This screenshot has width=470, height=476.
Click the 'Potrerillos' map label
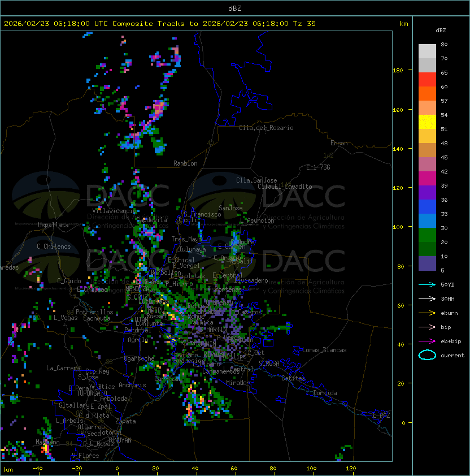tap(94, 312)
